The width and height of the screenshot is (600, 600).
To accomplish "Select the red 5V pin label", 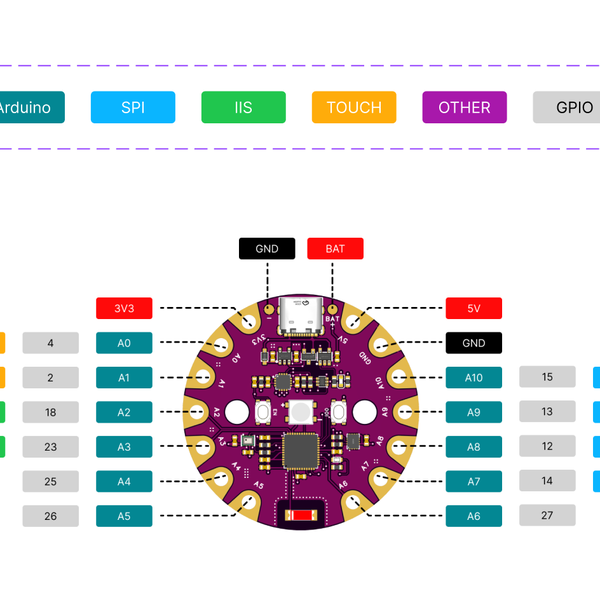I will (474, 308).
